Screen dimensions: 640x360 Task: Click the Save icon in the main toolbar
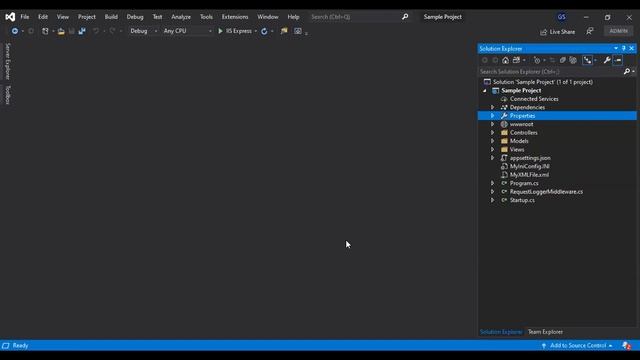click(71, 31)
